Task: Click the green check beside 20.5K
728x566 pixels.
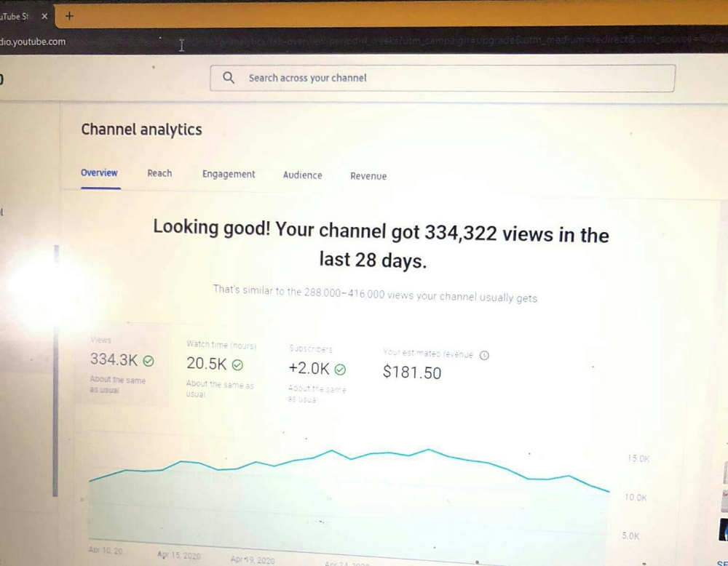Action: tap(237, 365)
